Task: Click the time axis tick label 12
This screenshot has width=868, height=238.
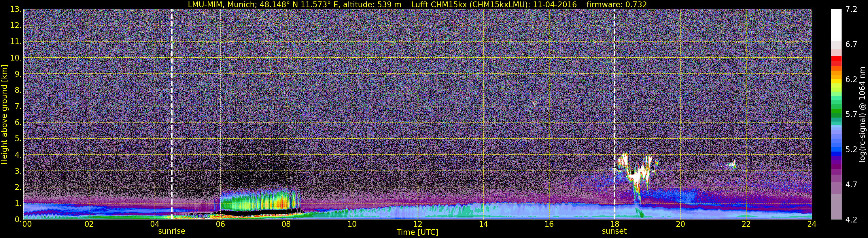Action: click(x=417, y=224)
